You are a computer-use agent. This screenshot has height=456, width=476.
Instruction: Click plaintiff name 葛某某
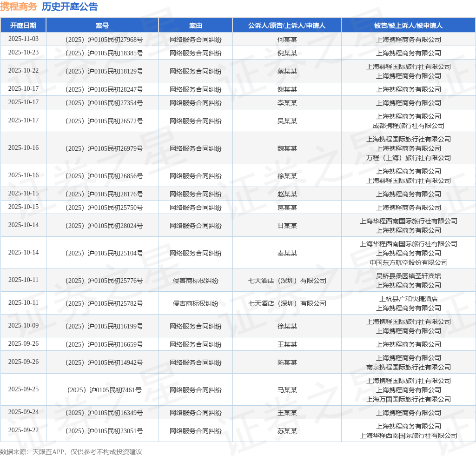[x=287, y=208]
